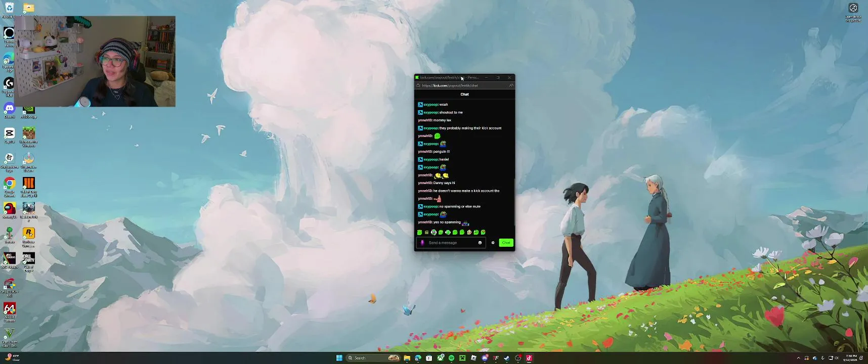
Task: Click ynneh13 username beside "mommy lex"
Action: click(425, 120)
